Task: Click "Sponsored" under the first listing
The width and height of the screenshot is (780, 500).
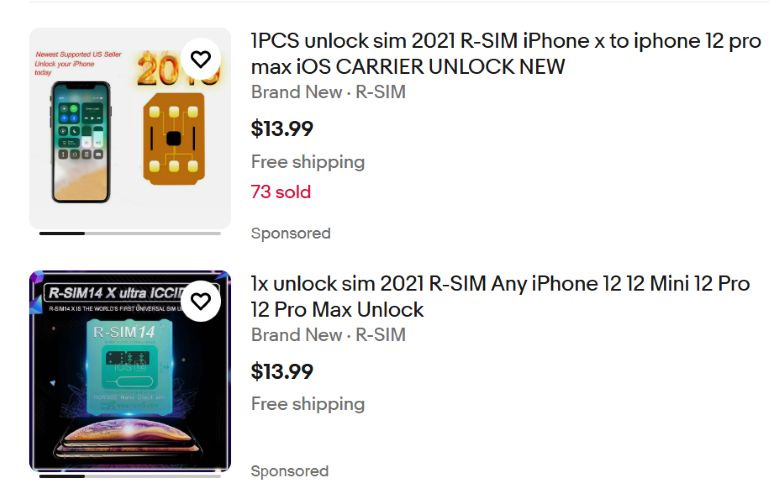Action: coord(290,233)
